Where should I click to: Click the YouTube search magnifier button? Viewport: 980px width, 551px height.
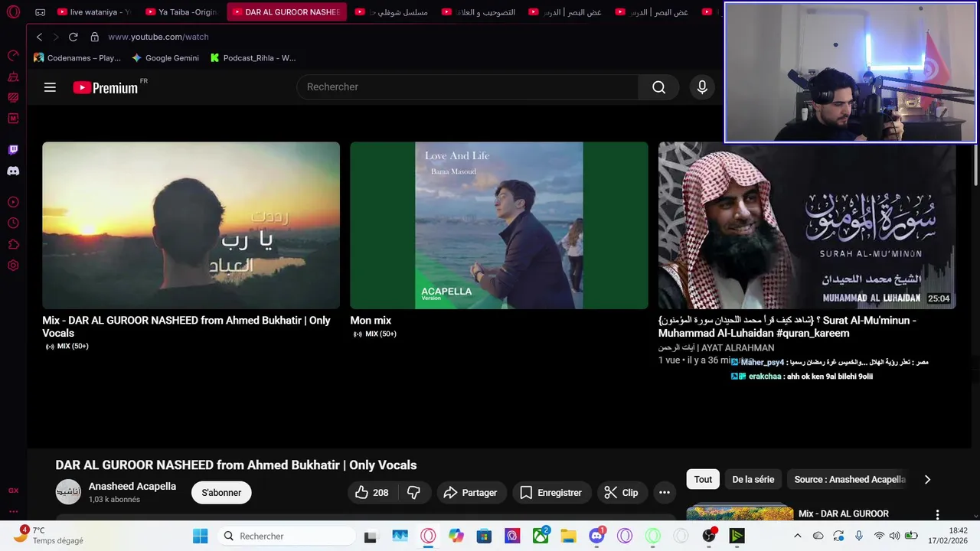pos(658,87)
